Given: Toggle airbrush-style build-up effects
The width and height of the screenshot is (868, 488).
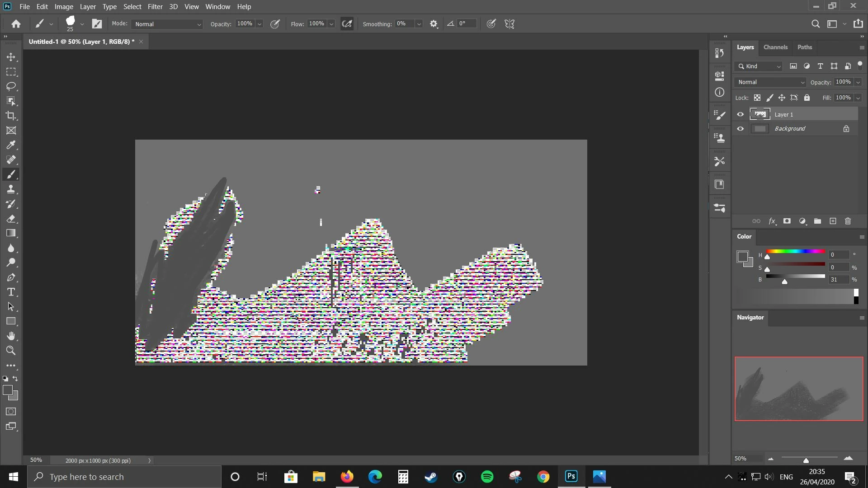Looking at the screenshot, I should [x=347, y=24].
